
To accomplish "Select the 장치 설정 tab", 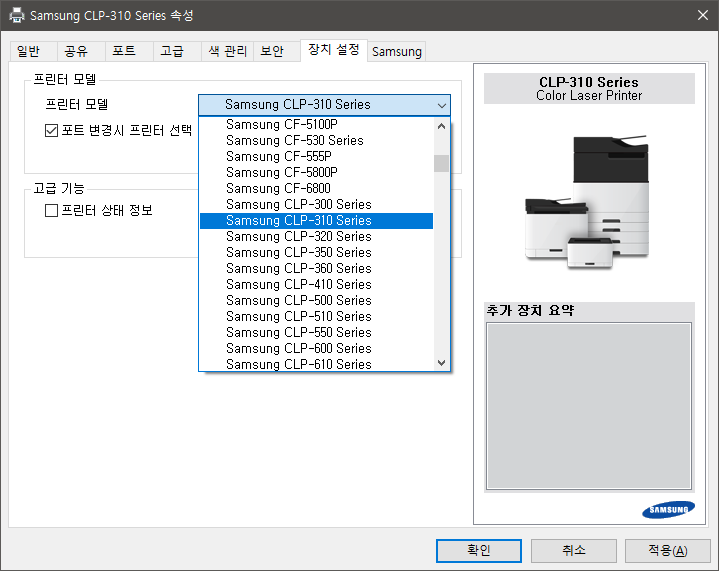I will 334,50.
